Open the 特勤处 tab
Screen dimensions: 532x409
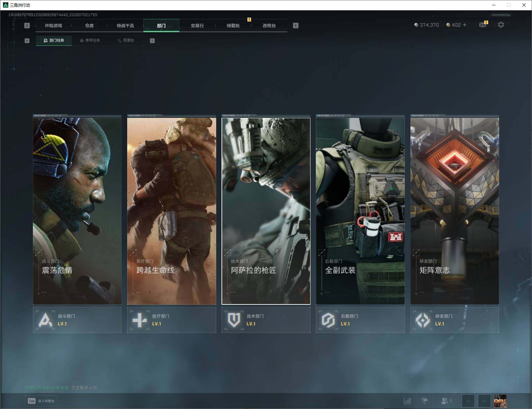tap(233, 26)
